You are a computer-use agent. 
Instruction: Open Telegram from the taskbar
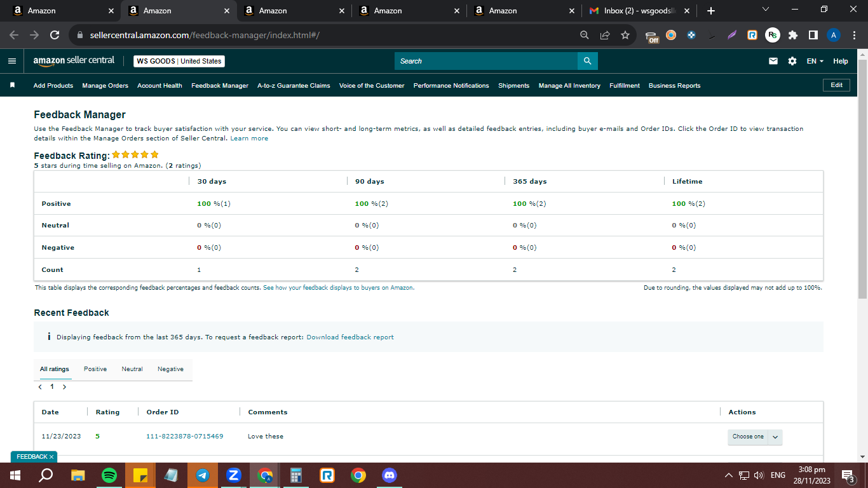click(x=203, y=475)
